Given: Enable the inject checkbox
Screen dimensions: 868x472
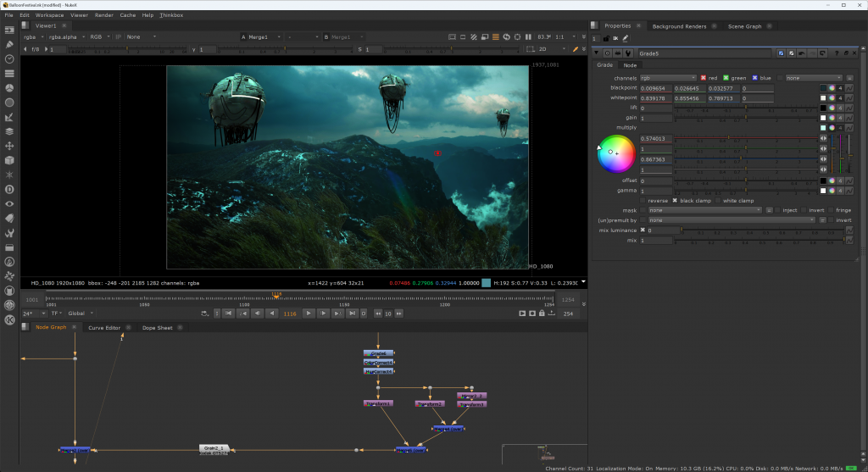Looking at the screenshot, I should point(778,210).
